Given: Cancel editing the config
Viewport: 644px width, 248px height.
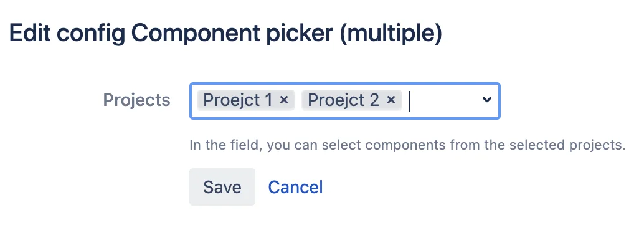Looking at the screenshot, I should coord(295,187).
